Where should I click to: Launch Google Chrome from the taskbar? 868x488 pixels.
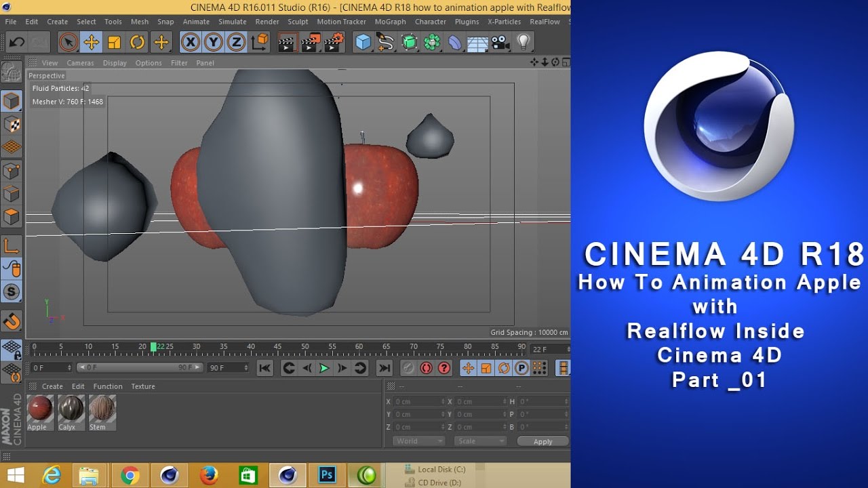[x=130, y=476]
